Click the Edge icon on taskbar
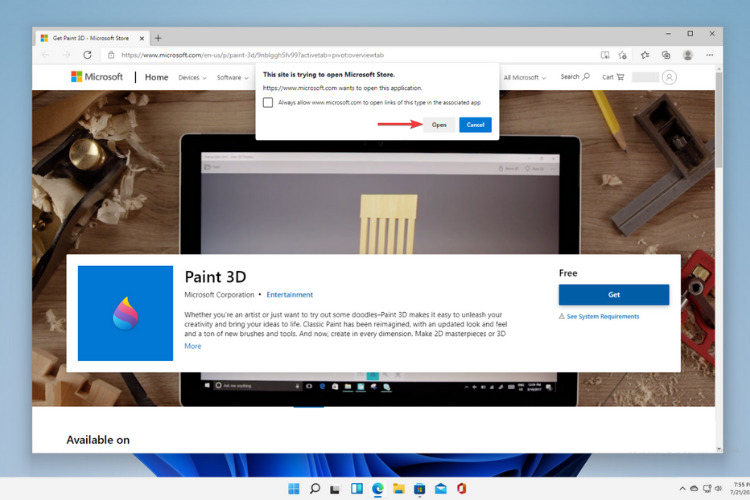 coord(378,489)
